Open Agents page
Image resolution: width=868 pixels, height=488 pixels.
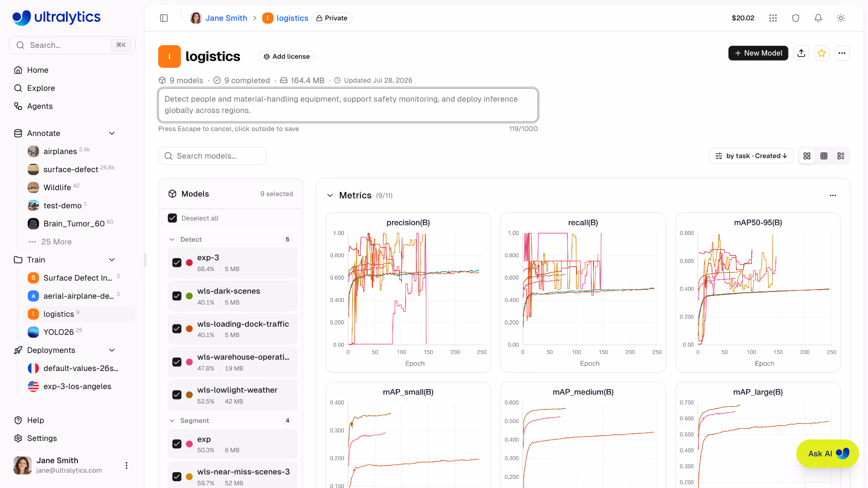pyautogui.click(x=40, y=106)
